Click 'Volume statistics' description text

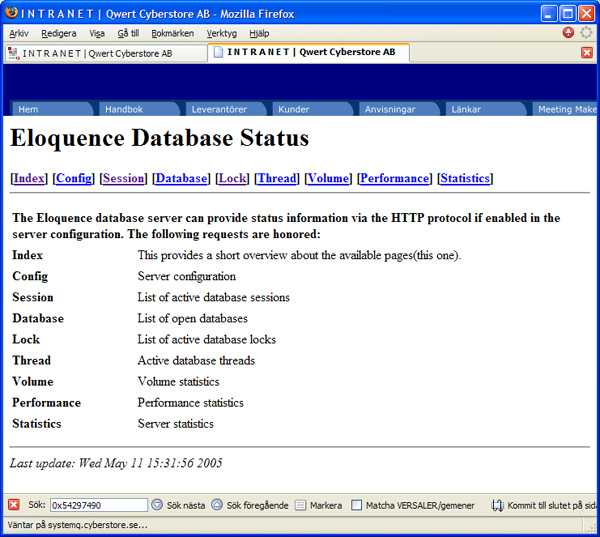(178, 382)
